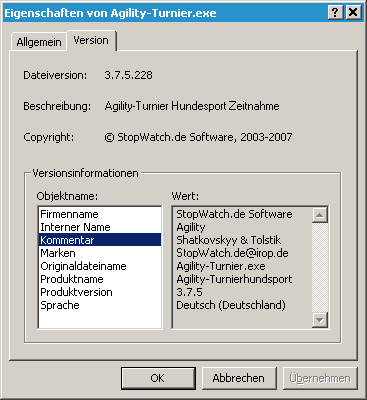Click the Deutsch (Deutschland) value line
Screen dimensions: 367x400
231,305
